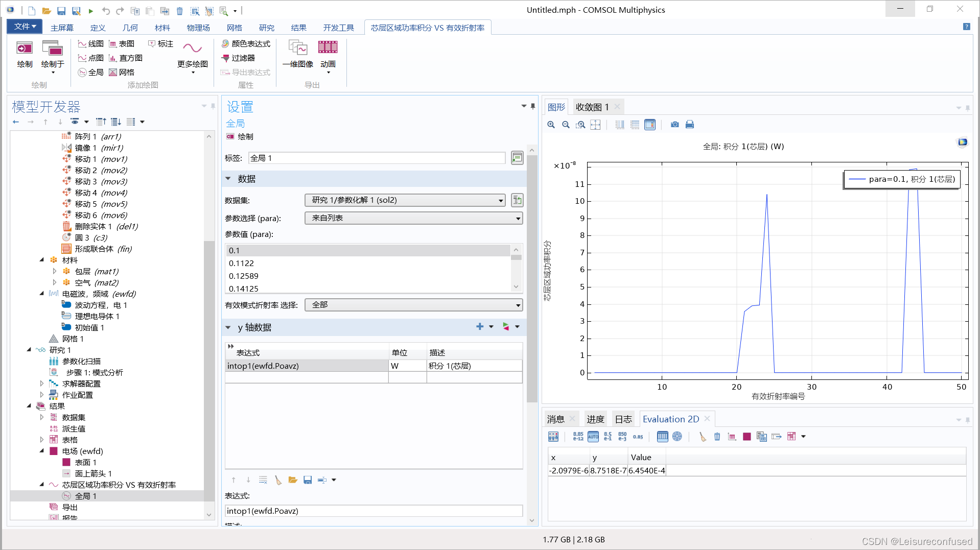Switch to the 日志 log tab

tap(623, 419)
